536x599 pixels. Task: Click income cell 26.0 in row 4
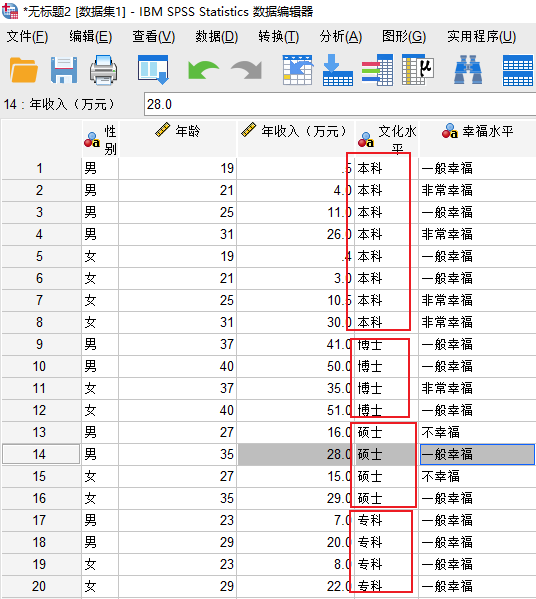(x=296, y=234)
